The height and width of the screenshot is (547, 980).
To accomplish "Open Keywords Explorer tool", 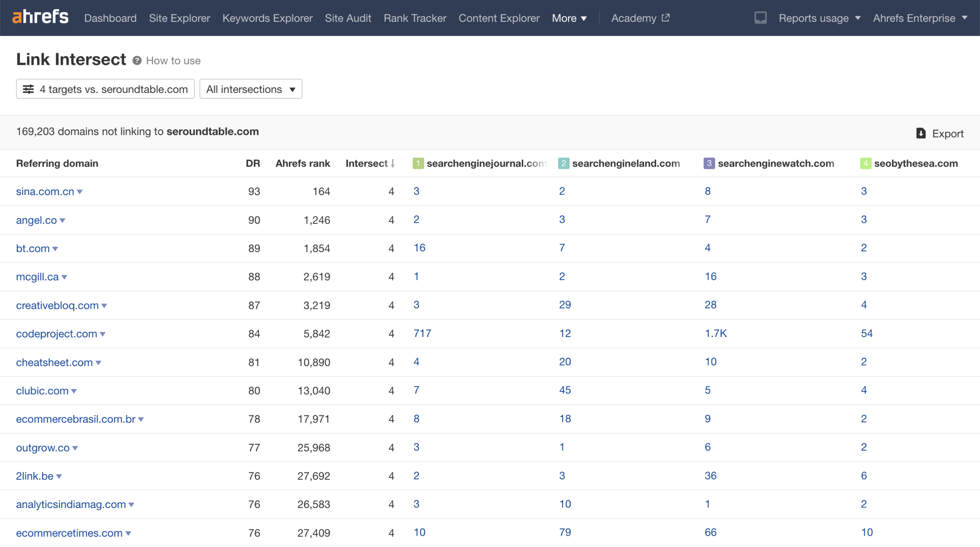I will pos(267,18).
